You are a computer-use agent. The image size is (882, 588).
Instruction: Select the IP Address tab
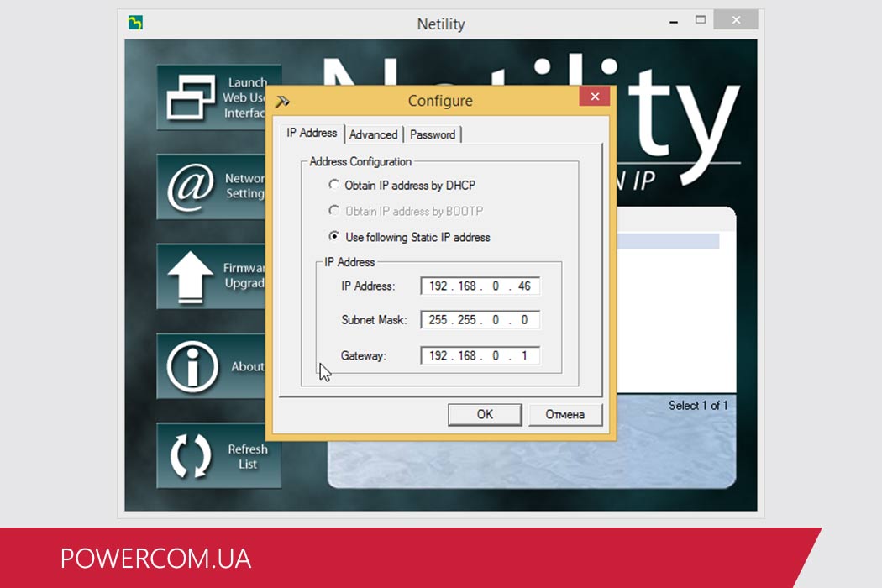(312, 133)
